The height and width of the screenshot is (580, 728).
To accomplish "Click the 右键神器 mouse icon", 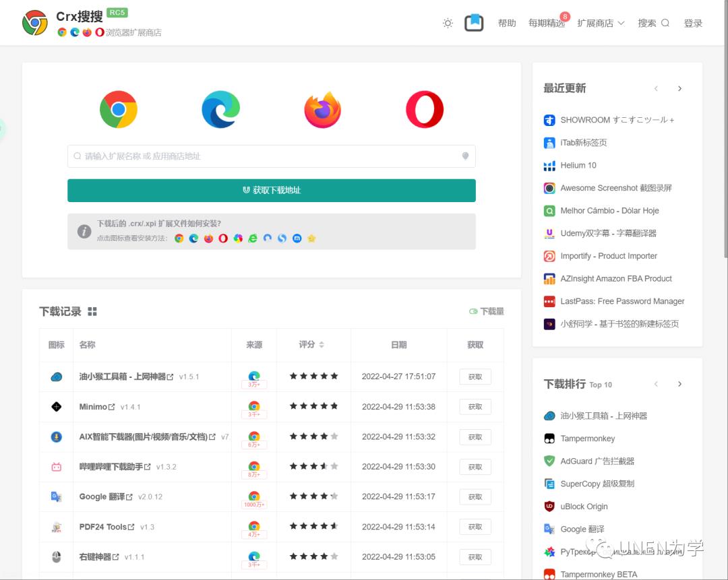I will pos(56,557).
